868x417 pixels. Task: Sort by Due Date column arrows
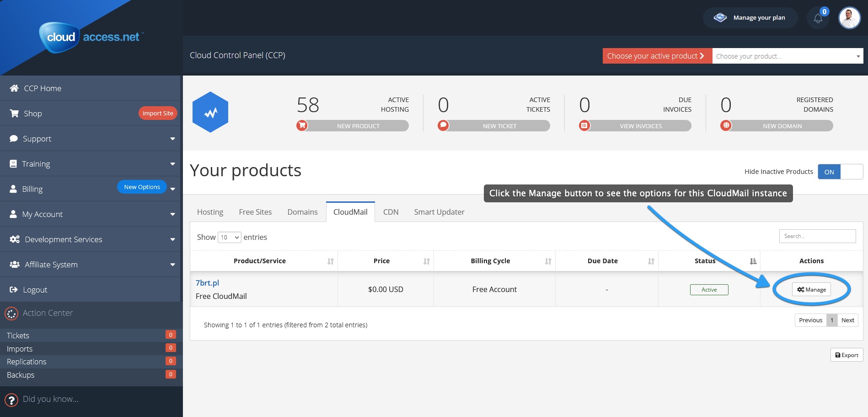[x=651, y=261]
